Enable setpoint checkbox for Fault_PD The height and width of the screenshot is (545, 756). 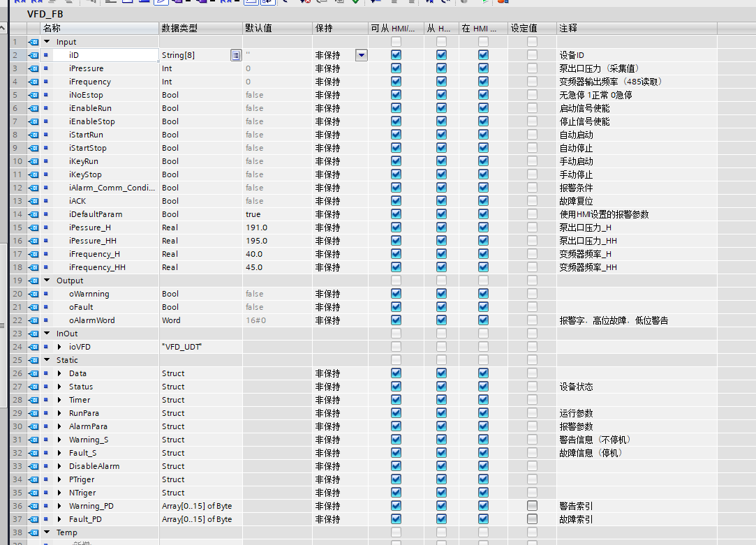click(532, 519)
